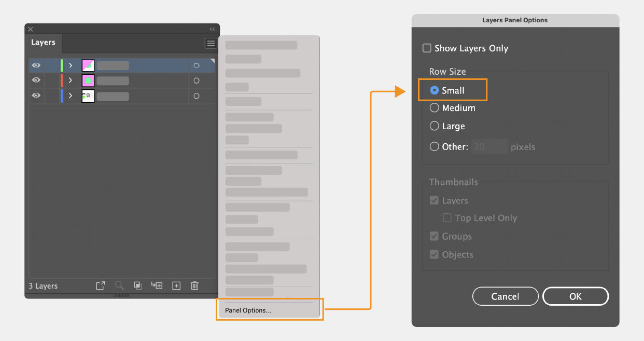644x341 pixels.
Task: Click the Other row size pixels field
Action: (489, 146)
